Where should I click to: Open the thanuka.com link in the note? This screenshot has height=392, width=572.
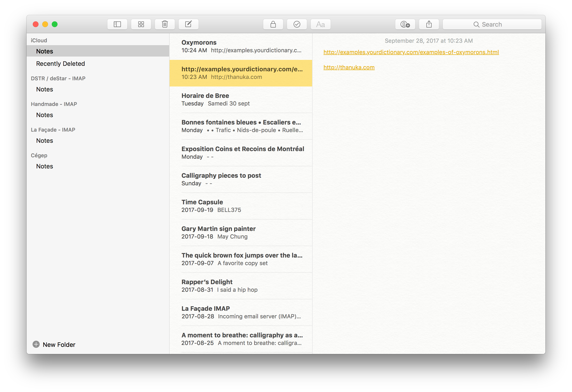point(349,67)
